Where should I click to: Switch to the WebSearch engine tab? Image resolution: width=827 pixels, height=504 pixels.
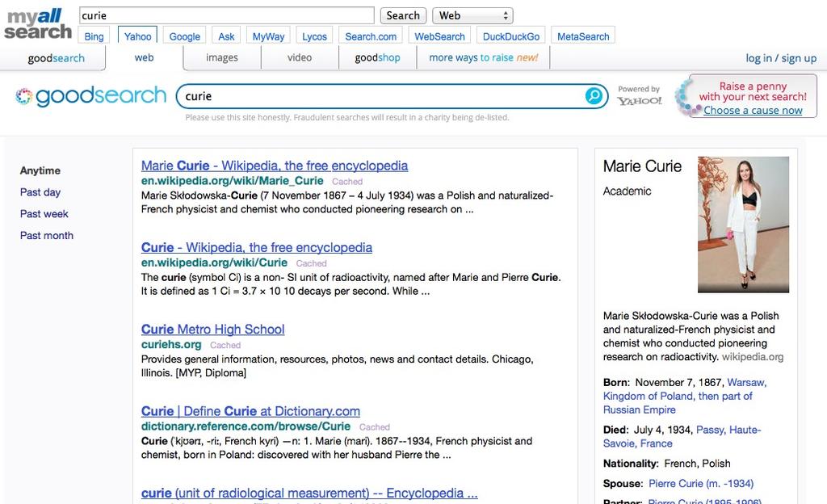click(439, 36)
